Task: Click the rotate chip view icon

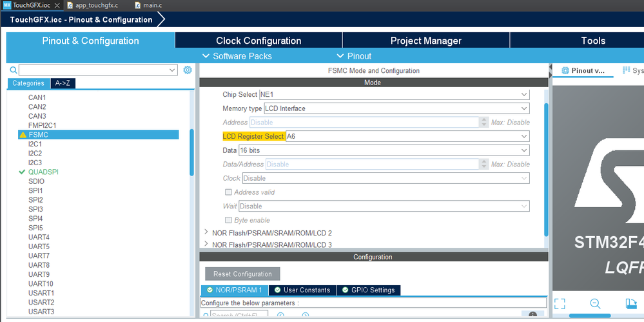Action: click(631, 304)
